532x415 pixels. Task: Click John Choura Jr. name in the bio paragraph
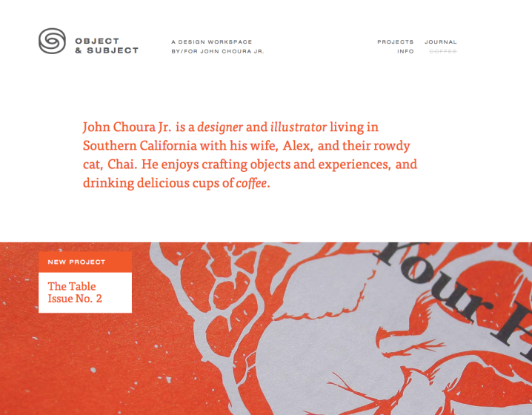point(127,127)
